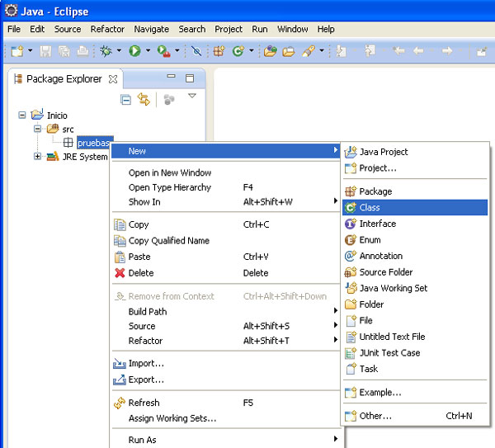Viewport: 495px width, 448px height.
Task: Open the Run As submenu
Action: (x=226, y=440)
